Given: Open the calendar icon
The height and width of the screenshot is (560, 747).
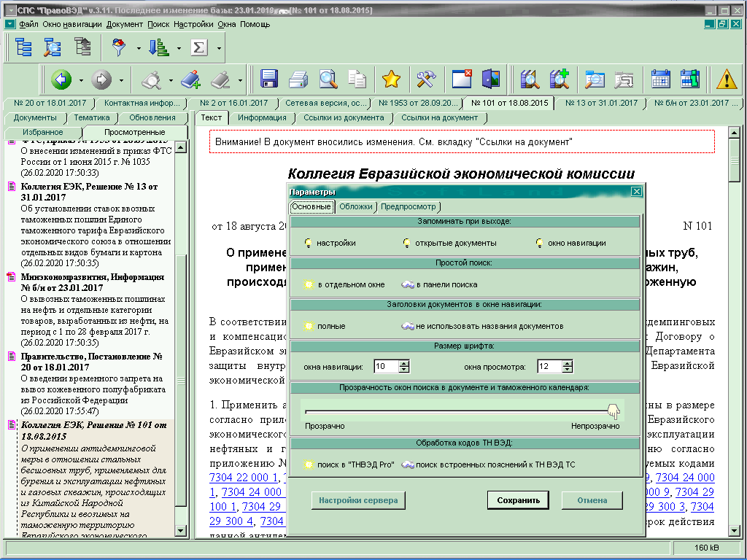Looking at the screenshot, I should (x=660, y=79).
